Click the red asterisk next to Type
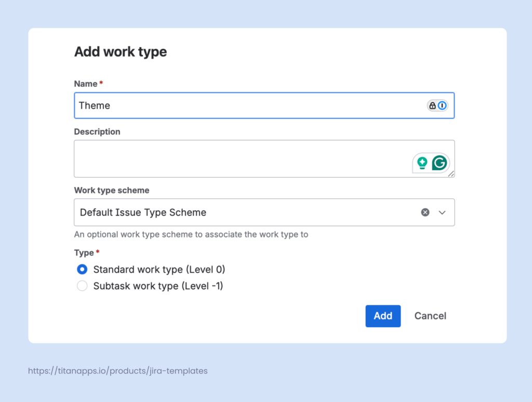The image size is (532, 402). coord(97,253)
